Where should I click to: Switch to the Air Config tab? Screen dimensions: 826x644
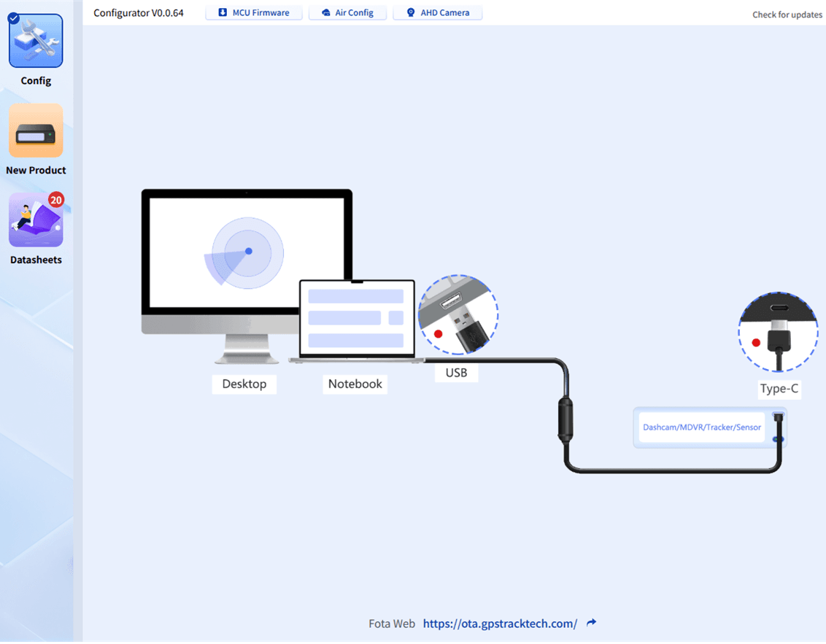[347, 12]
